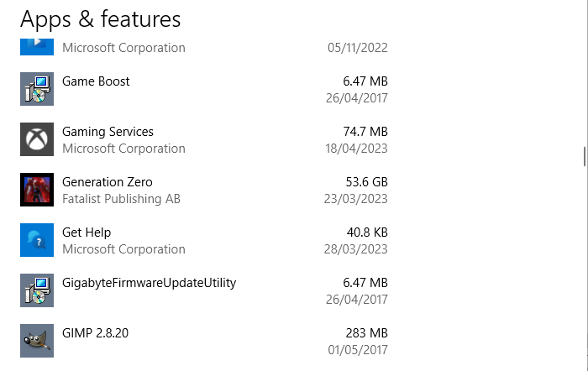Click the 283 MB size for GIMP
Image resolution: width=588 pixels, height=371 pixels.
tap(366, 333)
